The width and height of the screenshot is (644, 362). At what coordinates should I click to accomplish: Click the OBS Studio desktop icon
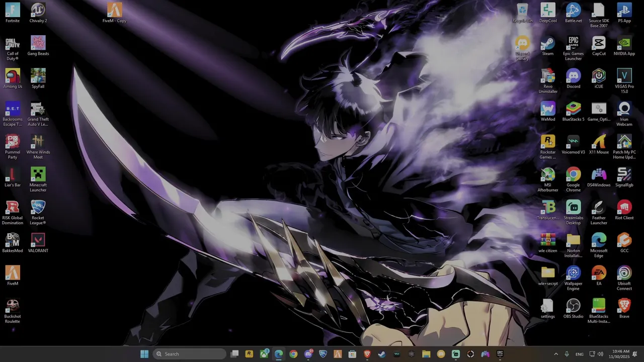[x=574, y=309]
